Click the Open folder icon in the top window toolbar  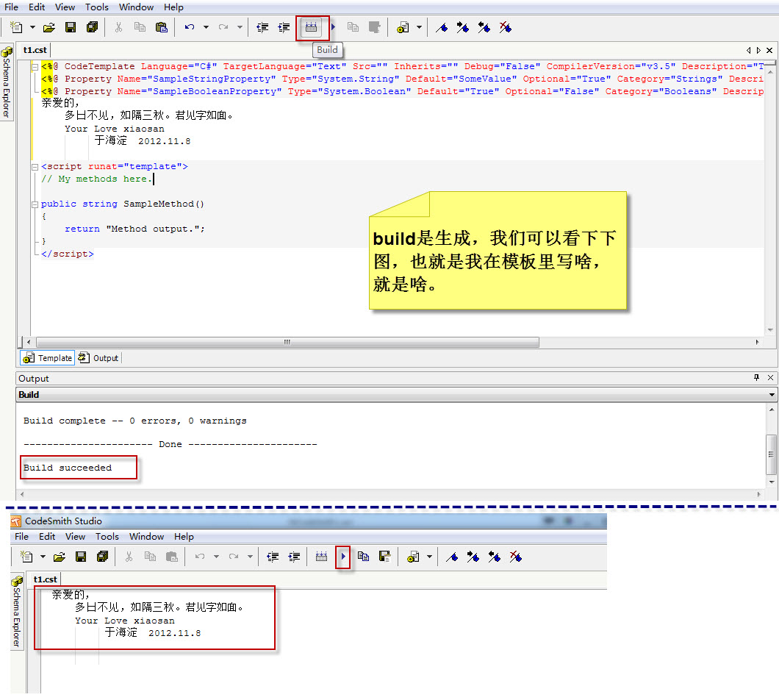(x=49, y=27)
